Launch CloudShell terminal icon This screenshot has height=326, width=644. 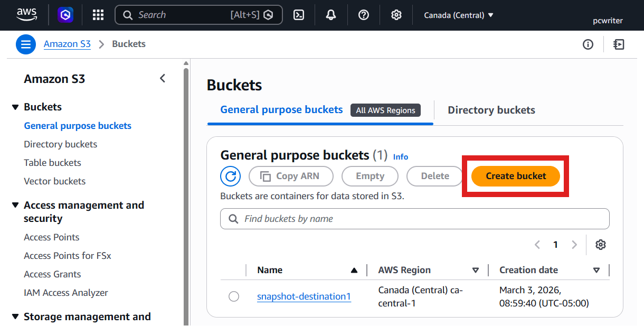point(299,15)
